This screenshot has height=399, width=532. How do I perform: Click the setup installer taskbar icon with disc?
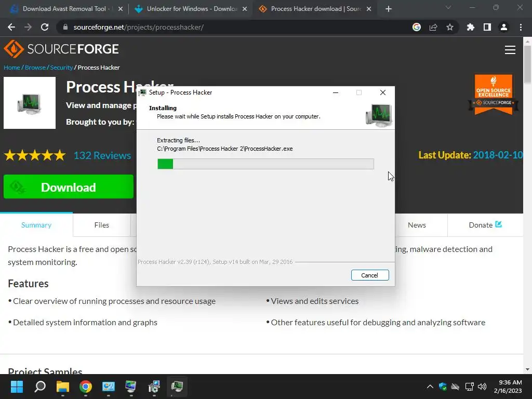154,387
